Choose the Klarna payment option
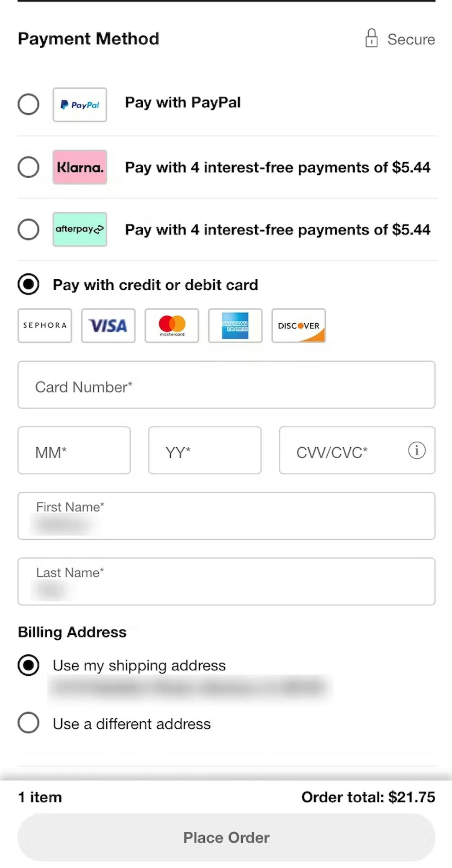The image size is (452, 868). click(x=28, y=167)
